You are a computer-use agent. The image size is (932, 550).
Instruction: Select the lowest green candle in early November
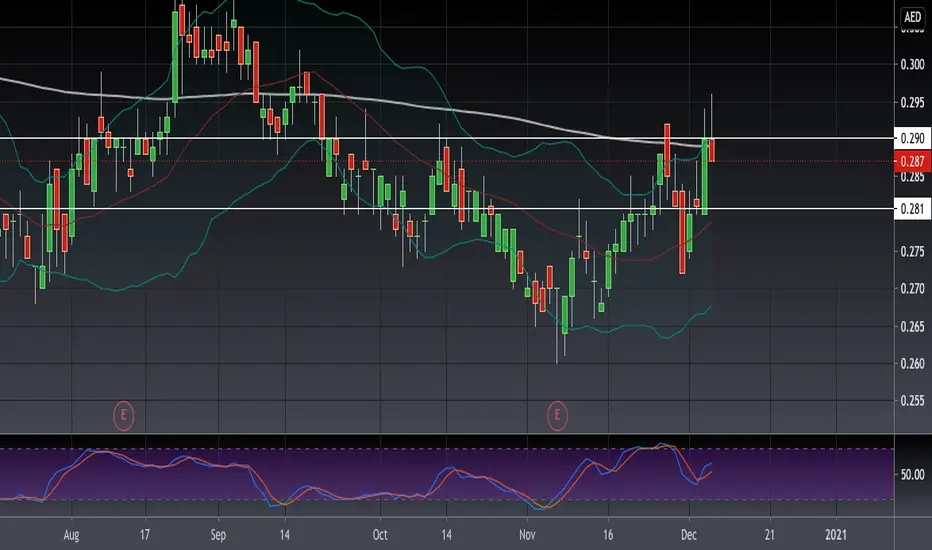(x=565, y=315)
